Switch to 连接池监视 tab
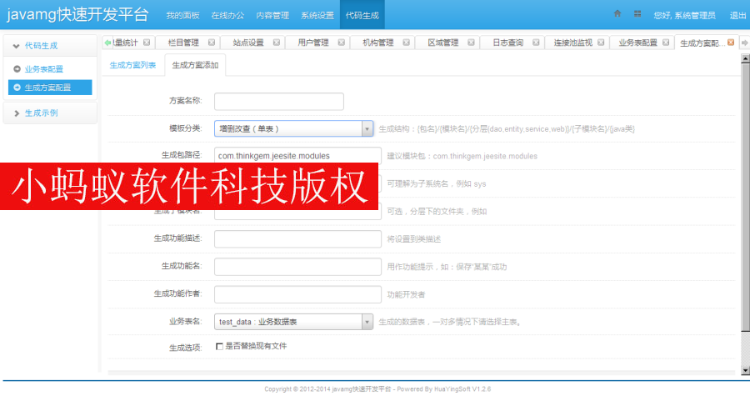750x396 pixels. 573,43
